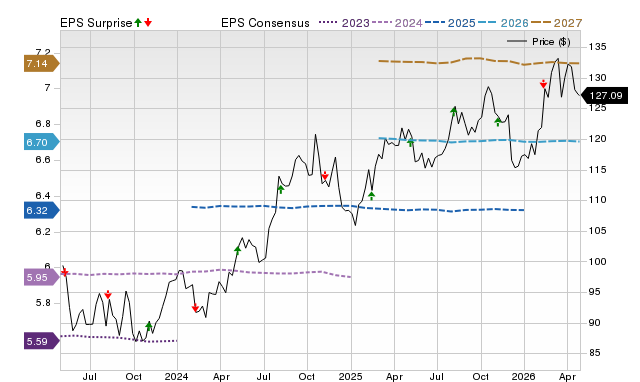Image resolution: width=640 pixels, height=382 pixels.
Task: Click the 127.09 current price tag
Action: click(604, 96)
